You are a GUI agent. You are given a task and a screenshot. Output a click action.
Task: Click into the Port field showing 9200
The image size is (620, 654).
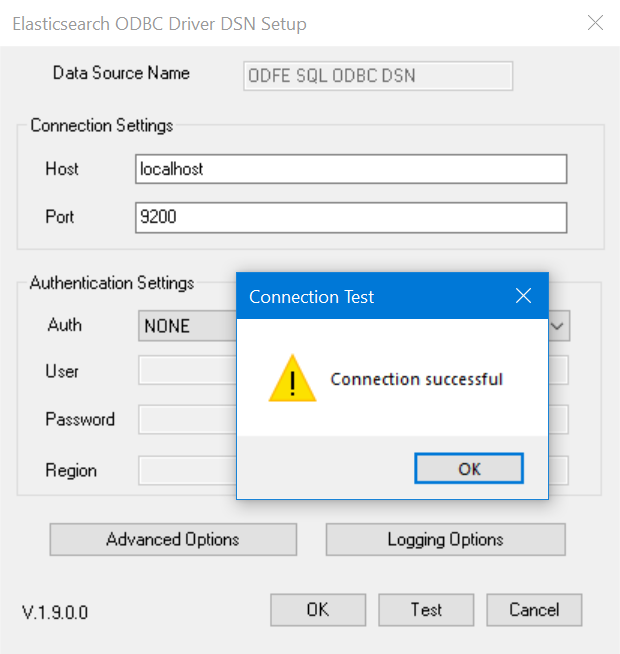point(351,217)
